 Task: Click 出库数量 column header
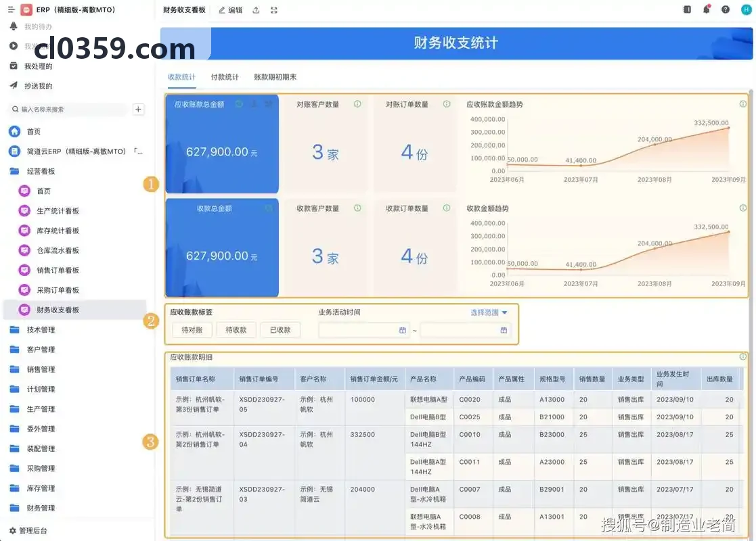tap(719, 379)
